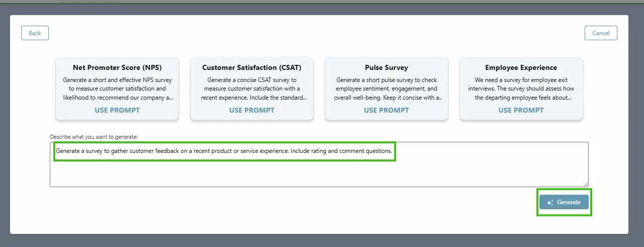Click USE PROMPT under Employee Experience
The width and height of the screenshot is (644, 247).
pos(521,110)
